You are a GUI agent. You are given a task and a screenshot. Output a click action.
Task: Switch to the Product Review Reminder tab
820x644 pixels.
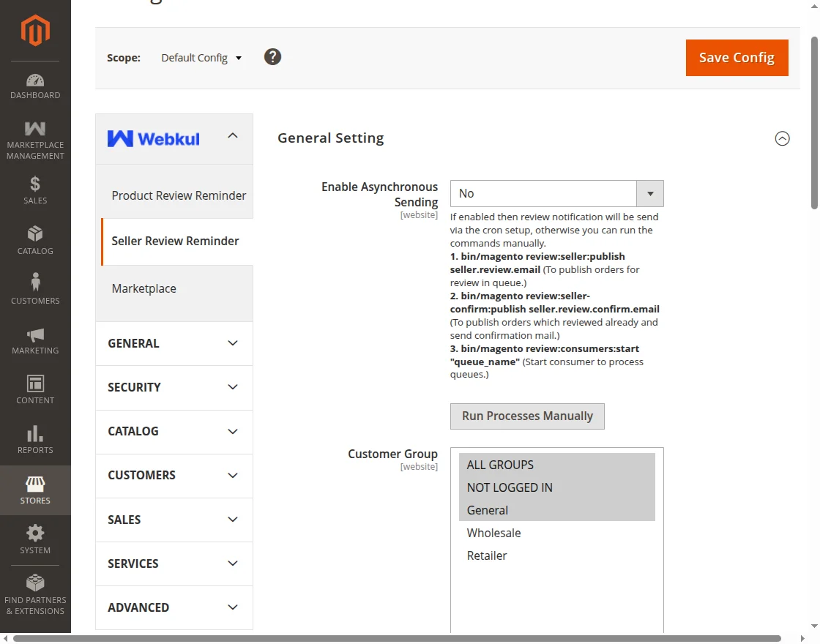pyautogui.click(x=179, y=195)
